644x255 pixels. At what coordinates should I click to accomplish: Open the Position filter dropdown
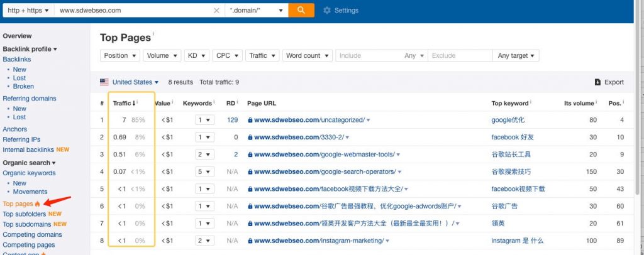tap(120, 55)
